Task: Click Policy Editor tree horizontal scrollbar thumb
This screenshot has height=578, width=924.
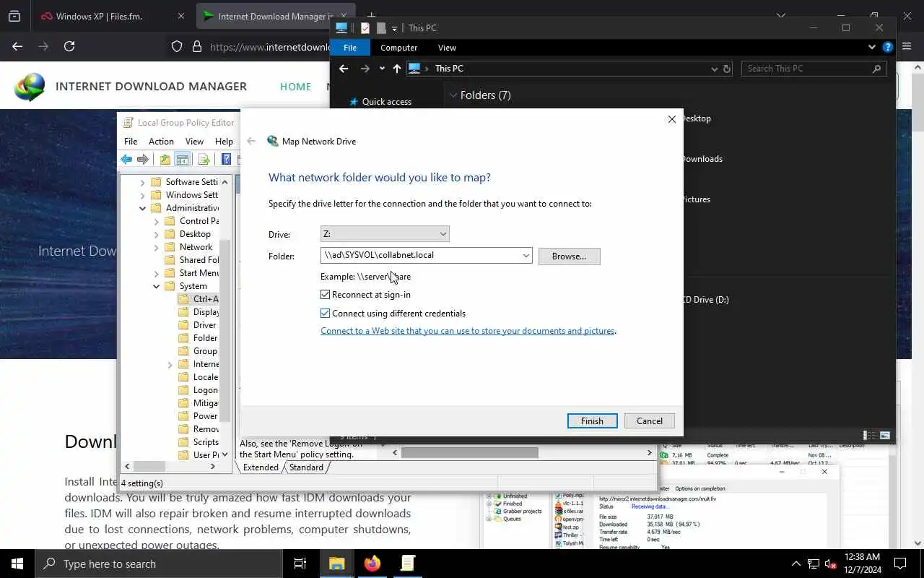Action: [149, 467]
